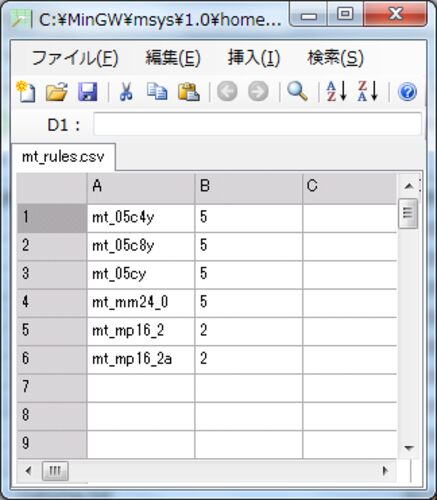Click the grayed-out undo back arrow
437x500 pixels.
pyautogui.click(x=227, y=91)
